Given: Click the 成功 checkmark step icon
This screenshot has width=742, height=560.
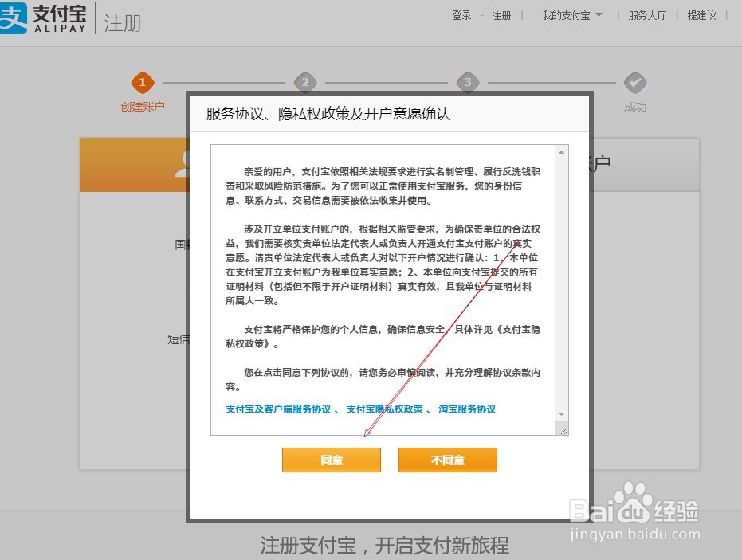Looking at the screenshot, I should (635, 83).
